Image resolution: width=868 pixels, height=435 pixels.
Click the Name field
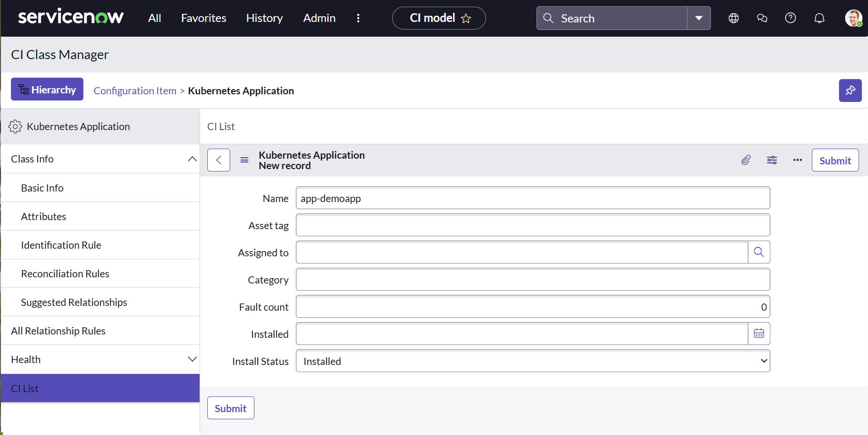pos(533,198)
